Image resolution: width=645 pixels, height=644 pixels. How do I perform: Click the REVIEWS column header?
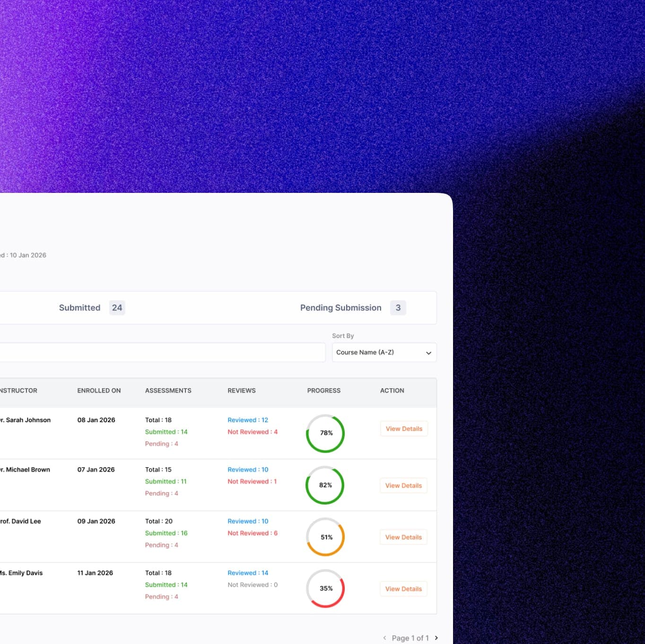click(x=241, y=391)
